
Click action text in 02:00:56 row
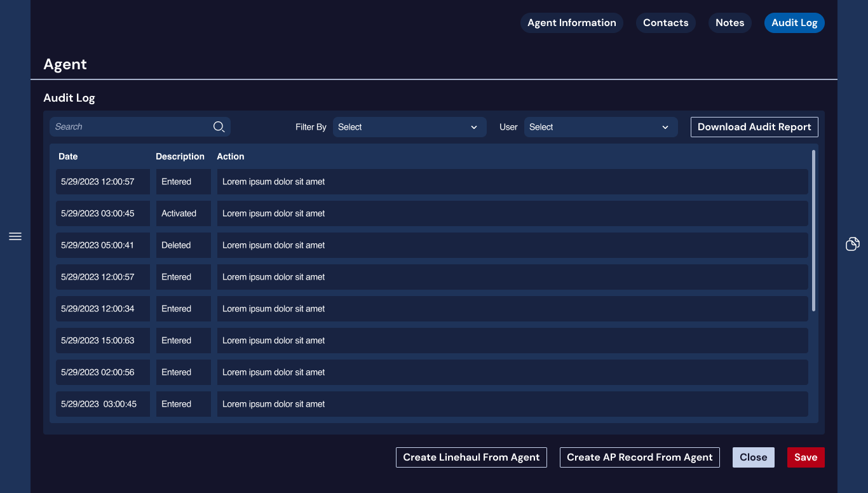coord(273,372)
